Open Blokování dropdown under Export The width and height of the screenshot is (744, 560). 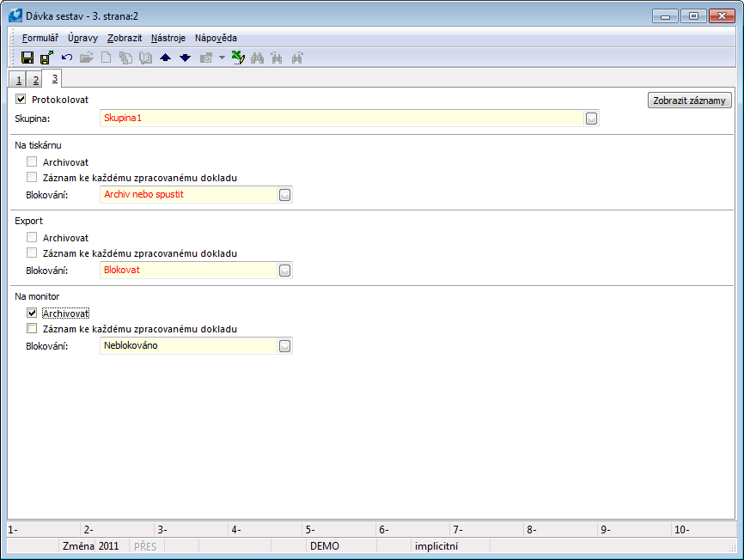click(284, 271)
